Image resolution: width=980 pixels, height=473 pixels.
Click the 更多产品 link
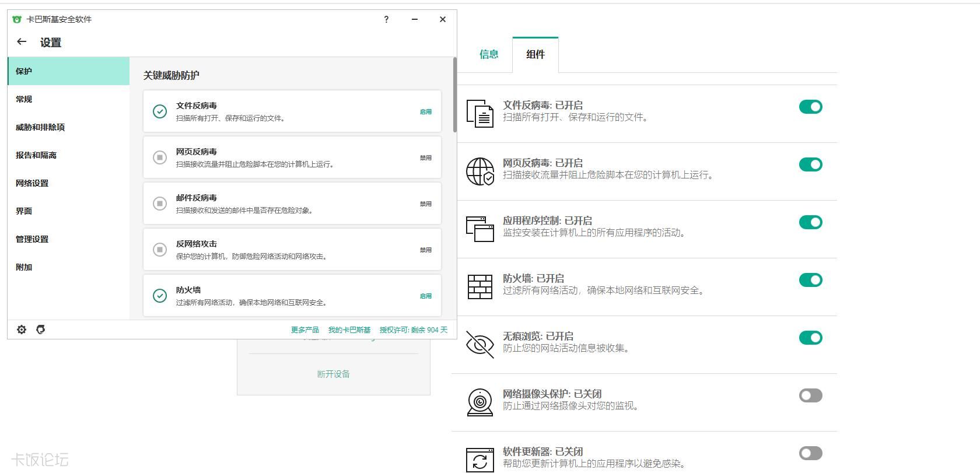(305, 330)
